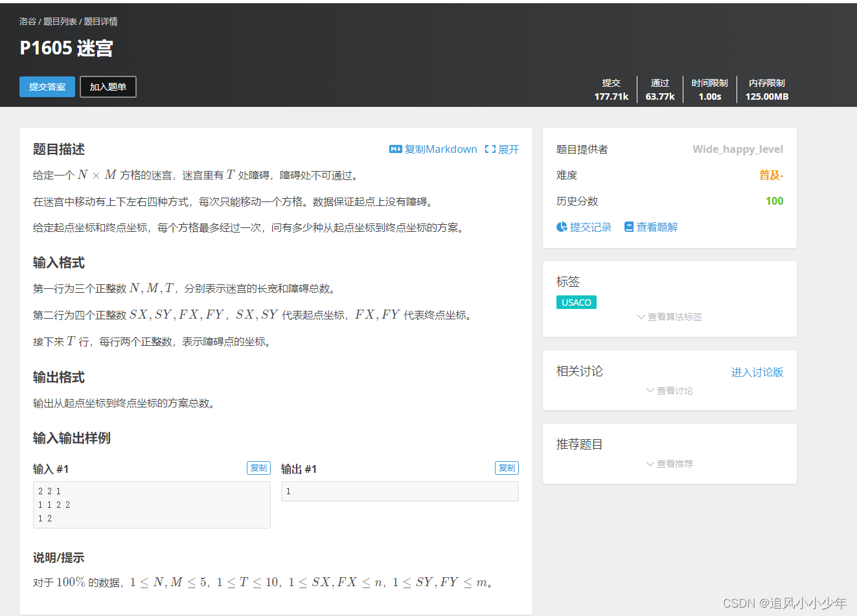Image resolution: width=857 pixels, height=616 pixels.
Task: Click the book icon beside 查看题解
Action: (628, 227)
